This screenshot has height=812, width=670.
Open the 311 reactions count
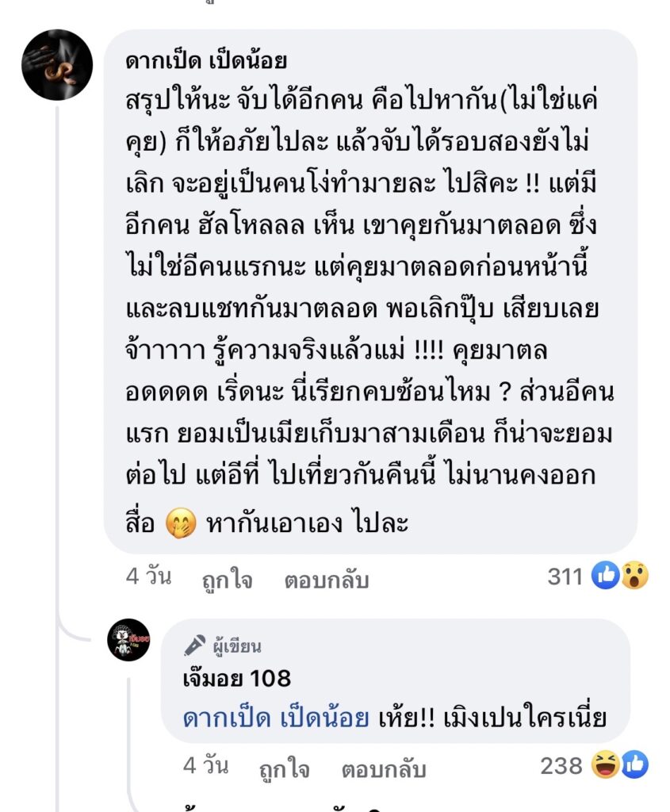[x=565, y=576]
